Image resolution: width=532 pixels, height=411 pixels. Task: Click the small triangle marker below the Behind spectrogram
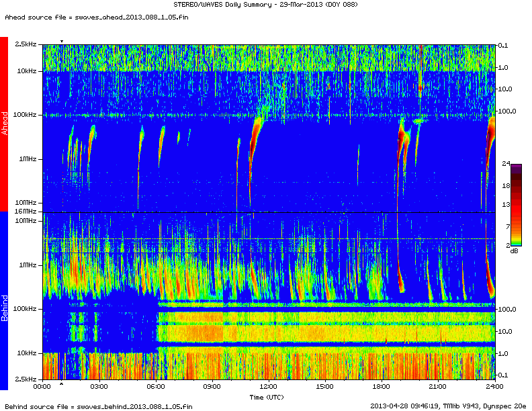click(62, 383)
